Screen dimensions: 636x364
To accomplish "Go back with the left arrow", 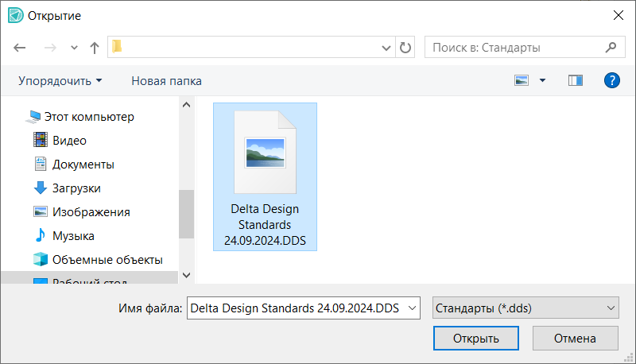I will point(19,48).
